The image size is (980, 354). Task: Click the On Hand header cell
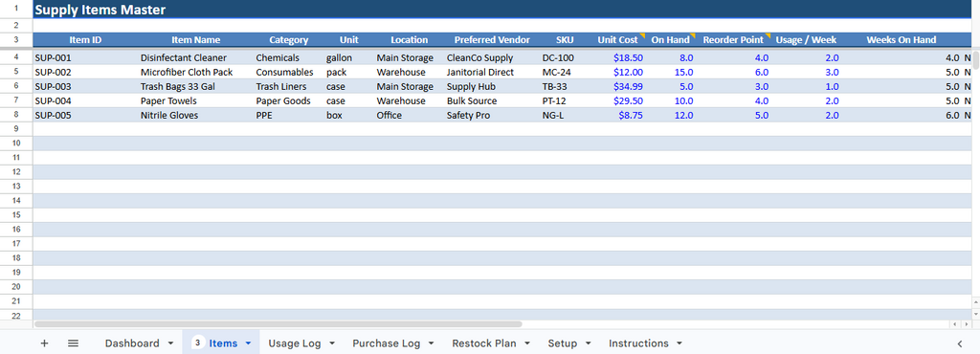coord(671,39)
